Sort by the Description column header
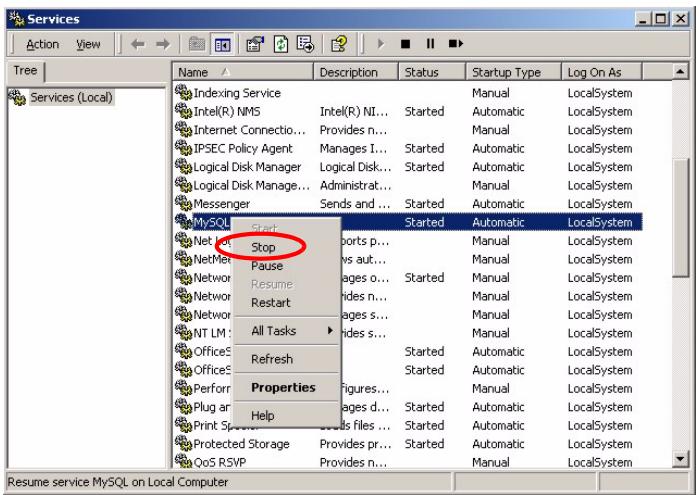This screenshot has width=699, height=495. [356, 72]
